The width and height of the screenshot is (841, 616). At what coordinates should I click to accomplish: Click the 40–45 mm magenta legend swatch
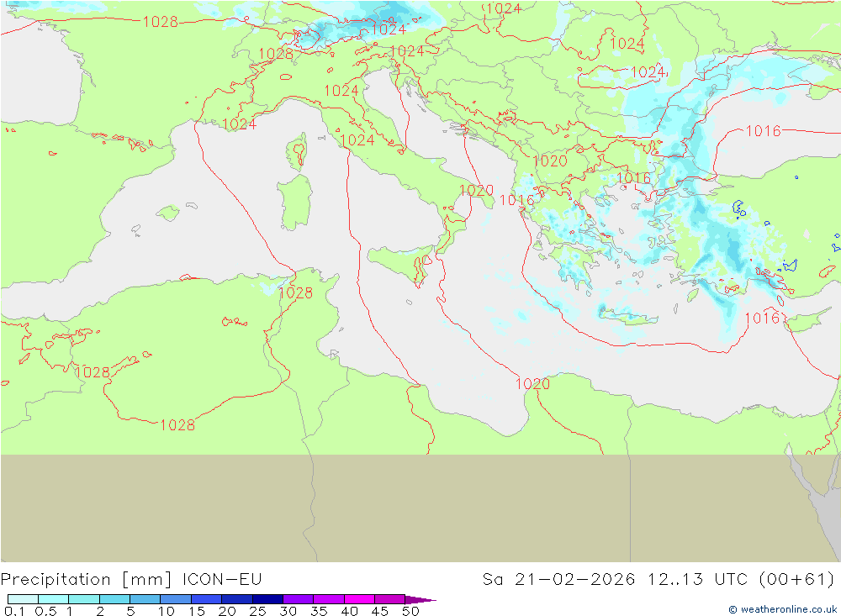click(x=359, y=599)
